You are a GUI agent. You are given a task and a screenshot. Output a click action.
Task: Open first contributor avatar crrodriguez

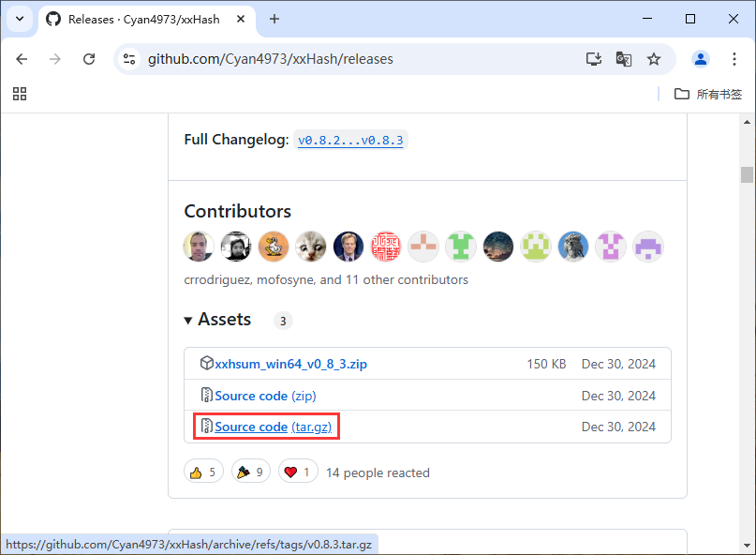pyautogui.click(x=199, y=247)
